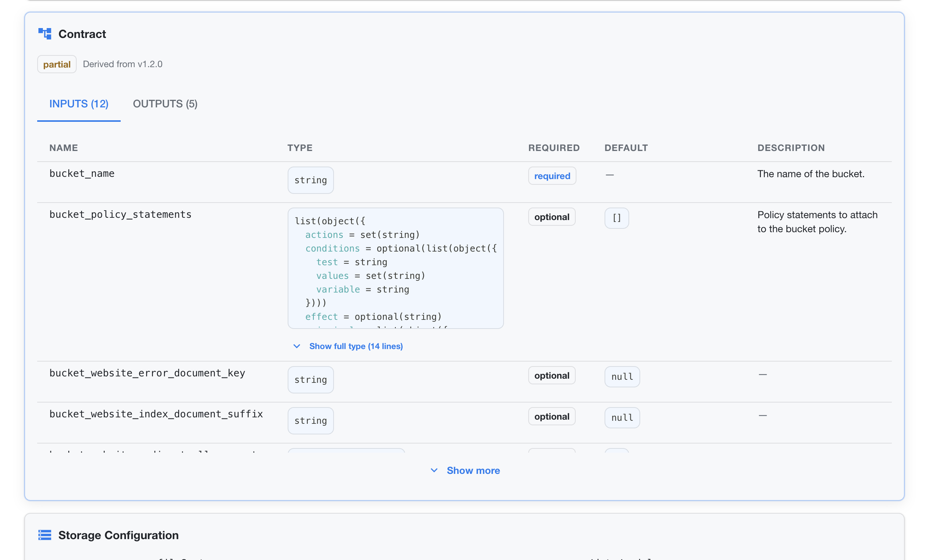The image size is (929, 560).
Task: Click the Storage Configuration heading
Action: pyautogui.click(x=118, y=535)
